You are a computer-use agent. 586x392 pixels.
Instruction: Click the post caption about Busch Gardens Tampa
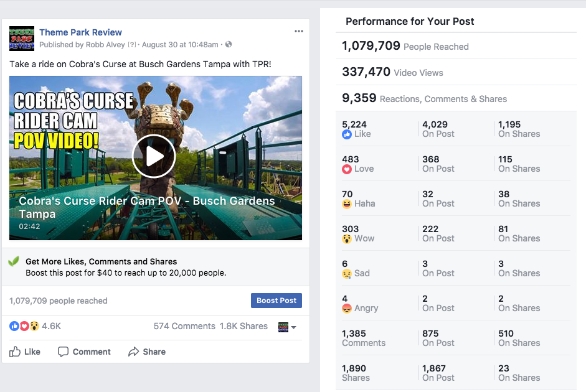point(140,64)
